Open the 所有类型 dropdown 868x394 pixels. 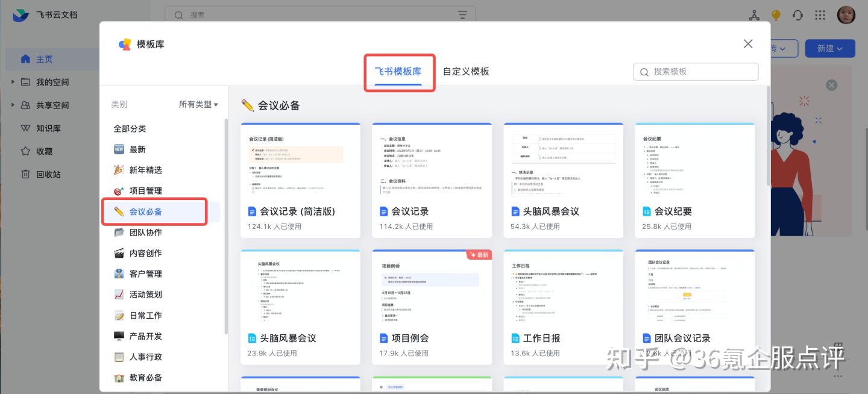pos(198,104)
